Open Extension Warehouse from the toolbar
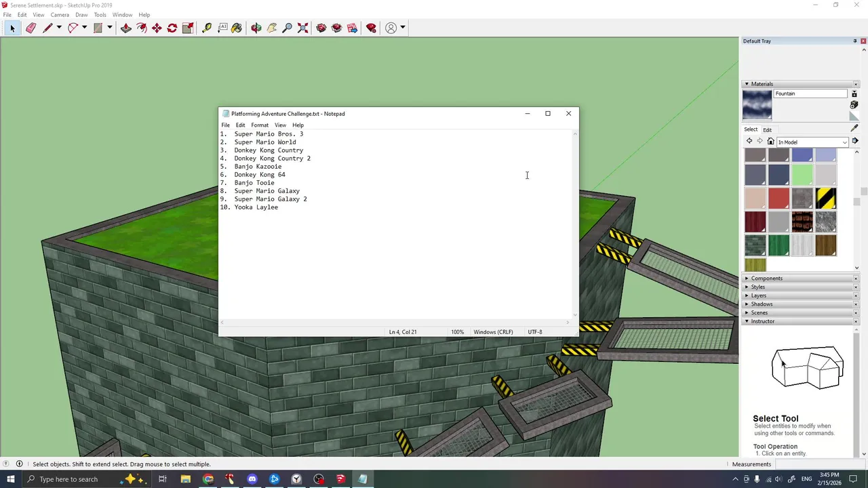Image resolution: width=868 pixels, height=488 pixels. [x=337, y=28]
